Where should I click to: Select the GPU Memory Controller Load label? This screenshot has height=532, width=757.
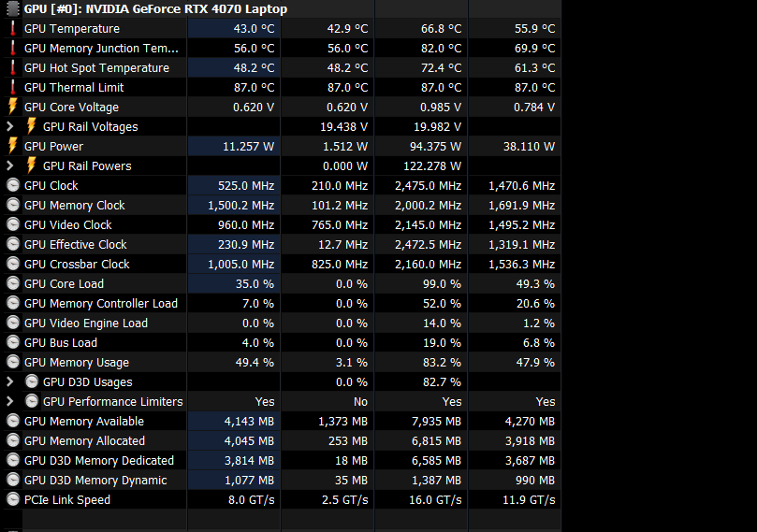[101, 303]
